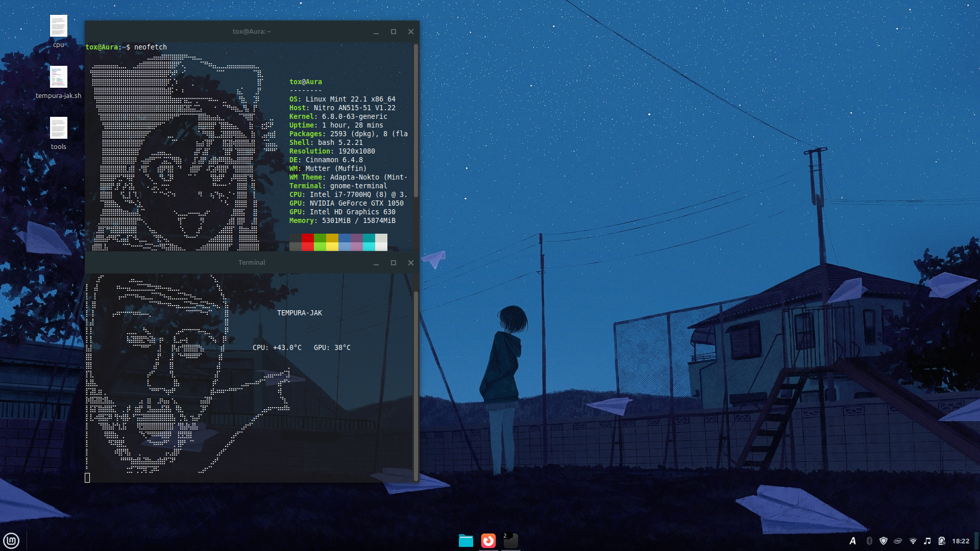This screenshot has width=980, height=551.
Task: Open the Bluetooth tray icon
Action: [x=869, y=541]
